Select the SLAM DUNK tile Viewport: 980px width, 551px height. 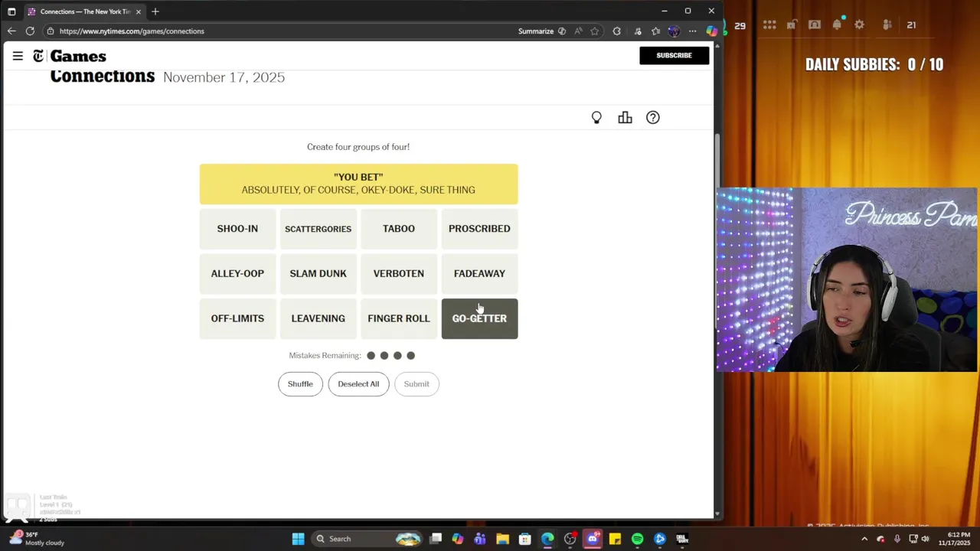coord(318,273)
